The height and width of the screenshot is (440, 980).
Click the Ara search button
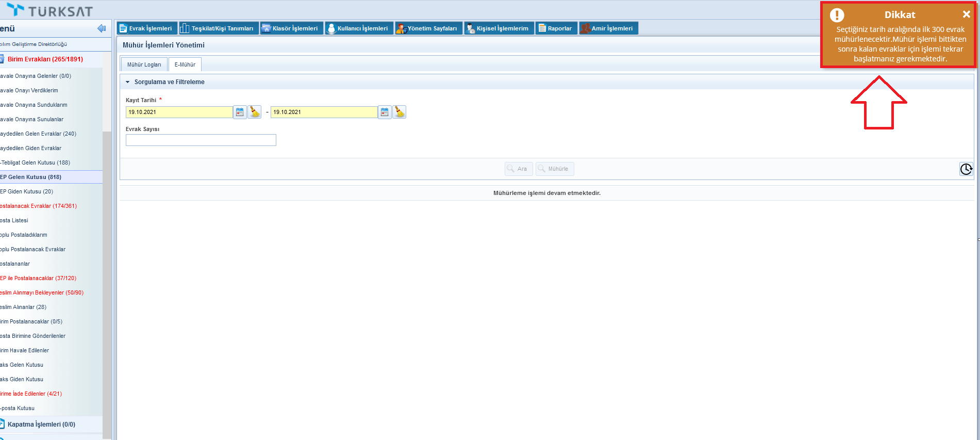[x=518, y=169]
